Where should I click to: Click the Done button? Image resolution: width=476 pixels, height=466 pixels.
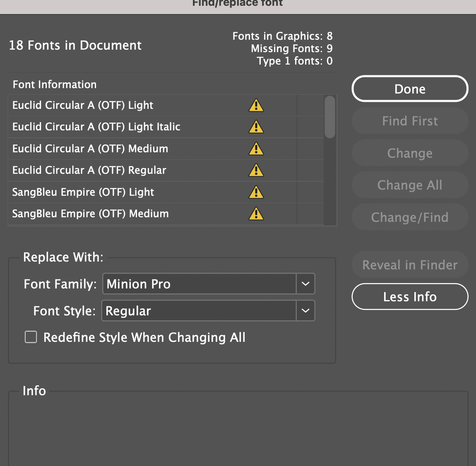click(409, 89)
